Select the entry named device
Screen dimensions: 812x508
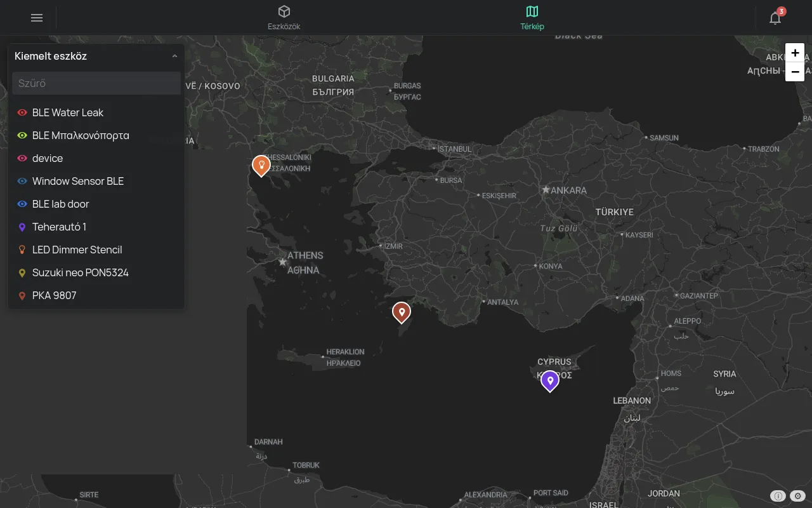pyautogui.click(x=96, y=158)
